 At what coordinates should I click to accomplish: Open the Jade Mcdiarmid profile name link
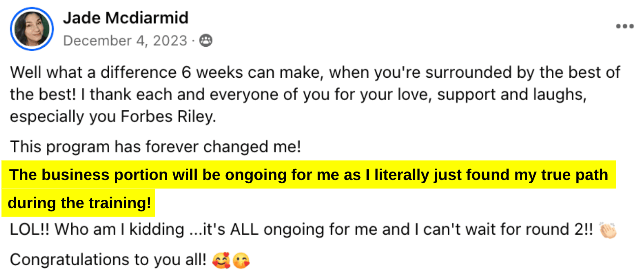coord(126,18)
